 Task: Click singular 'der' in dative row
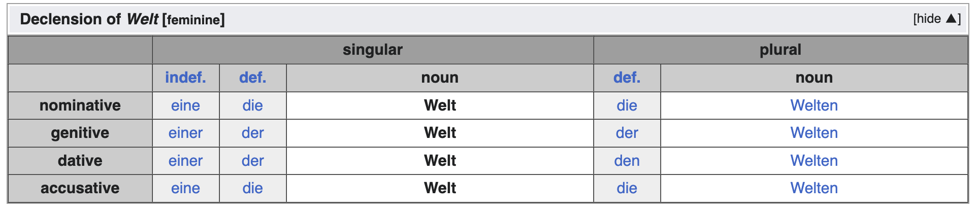pyautogui.click(x=252, y=161)
